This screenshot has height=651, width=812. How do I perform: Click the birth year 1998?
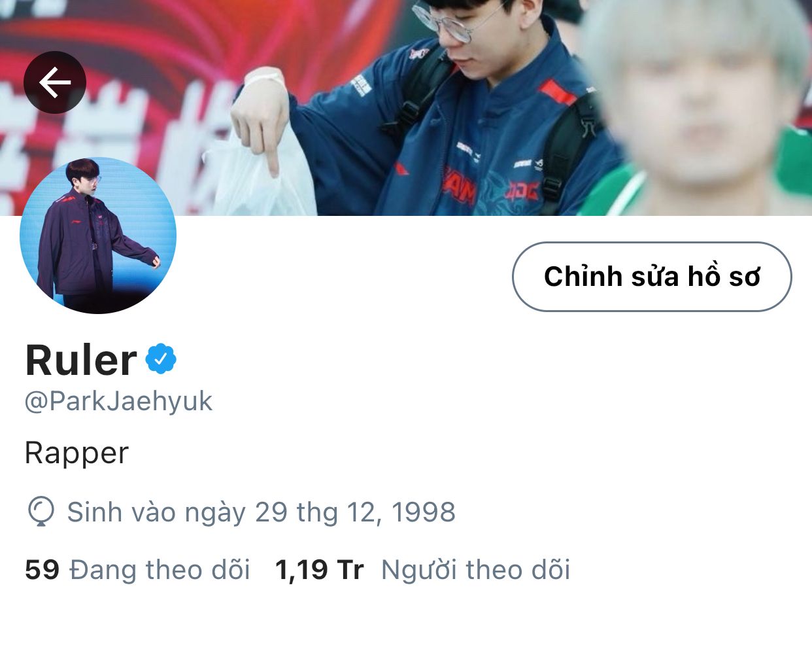tap(424, 512)
